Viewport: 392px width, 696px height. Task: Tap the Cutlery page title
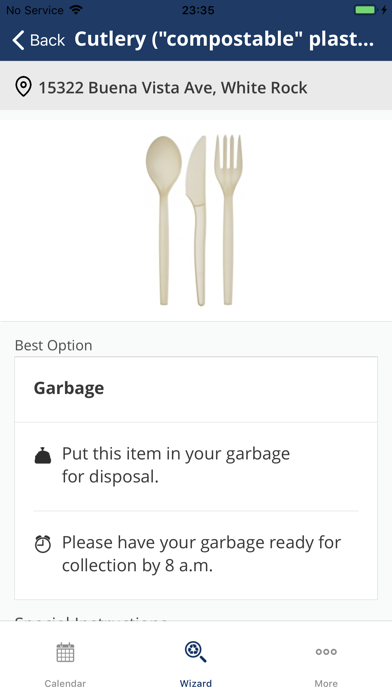point(224,40)
